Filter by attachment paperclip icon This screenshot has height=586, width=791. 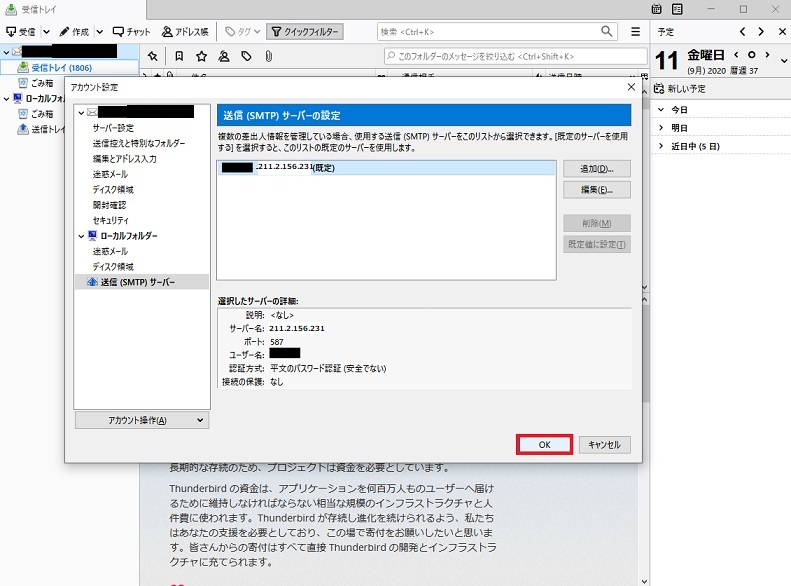tap(269, 56)
